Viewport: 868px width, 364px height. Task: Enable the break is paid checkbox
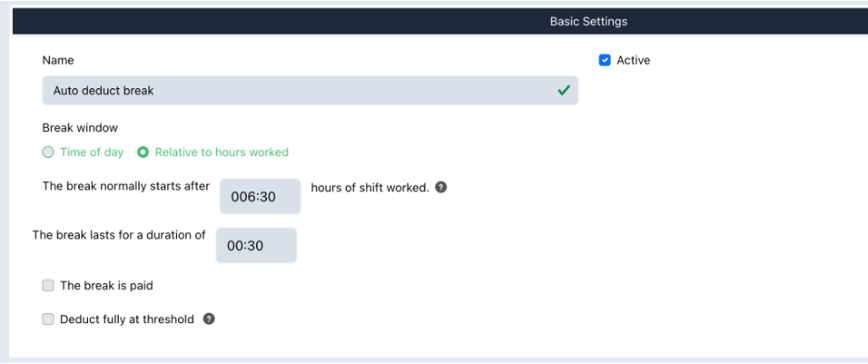pyautogui.click(x=48, y=286)
